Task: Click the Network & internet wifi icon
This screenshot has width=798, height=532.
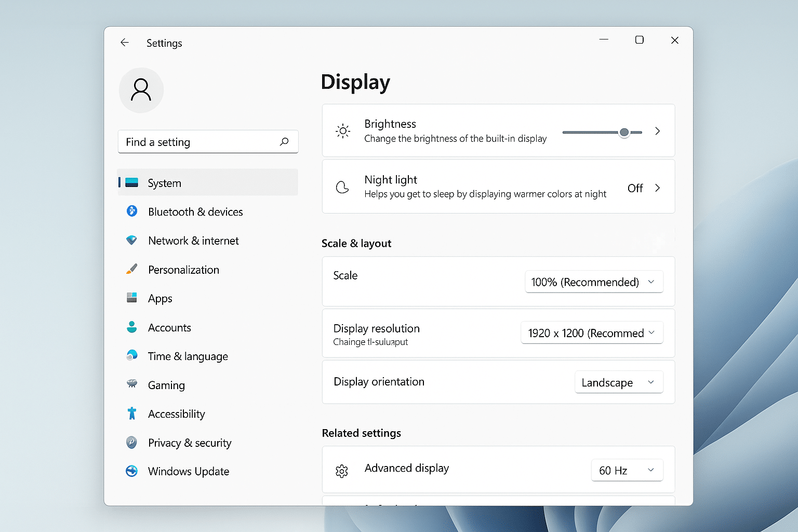Action: 131,240
